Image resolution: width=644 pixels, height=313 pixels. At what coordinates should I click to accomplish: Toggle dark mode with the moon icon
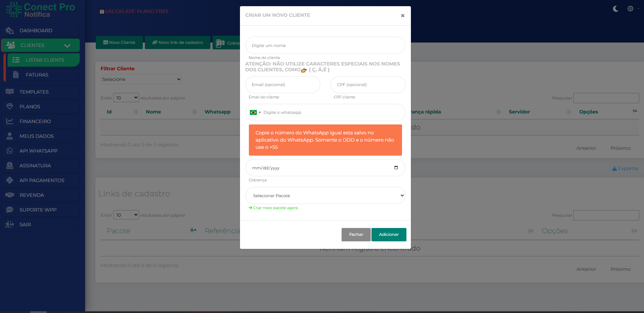[x=616, y=9]
